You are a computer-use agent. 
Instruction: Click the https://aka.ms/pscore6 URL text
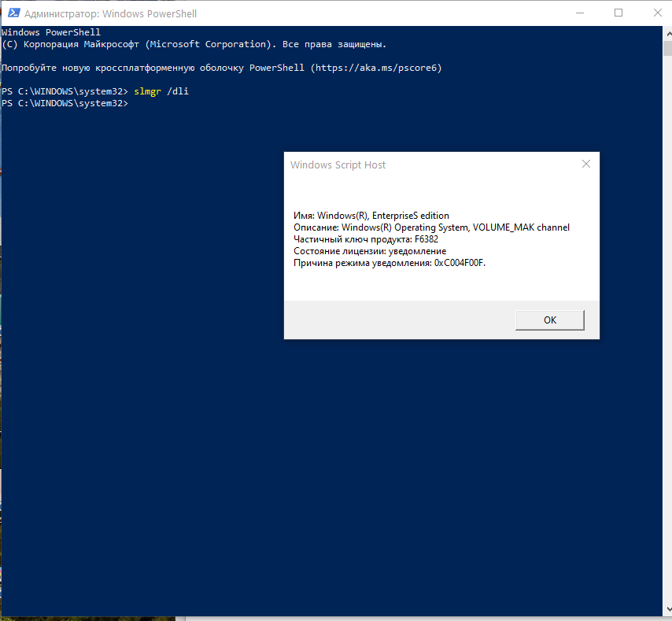pyautogui.click(x=376, y=68)
